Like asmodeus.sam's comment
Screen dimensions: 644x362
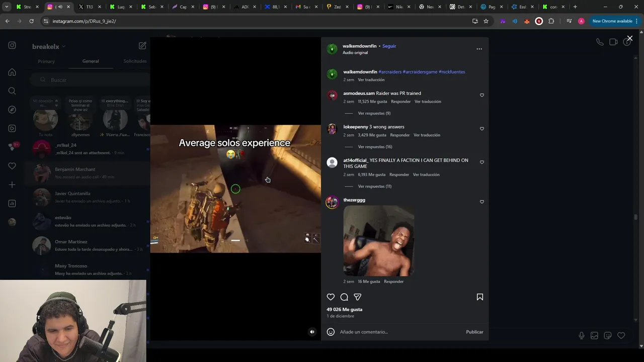(x=482, y=95)
